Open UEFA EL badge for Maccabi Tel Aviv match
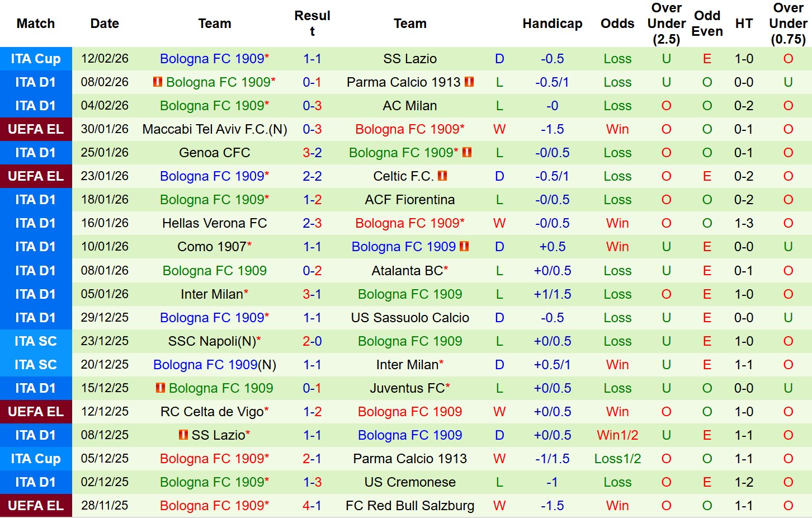The image size is (812, 518). coord(36,129)
